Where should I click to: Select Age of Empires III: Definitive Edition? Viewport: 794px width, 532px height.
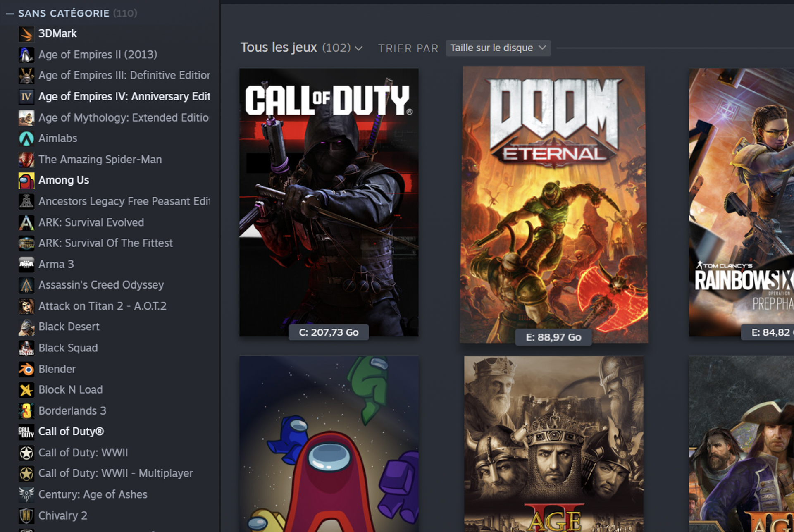pyautogui.click(x=124, y=75)
